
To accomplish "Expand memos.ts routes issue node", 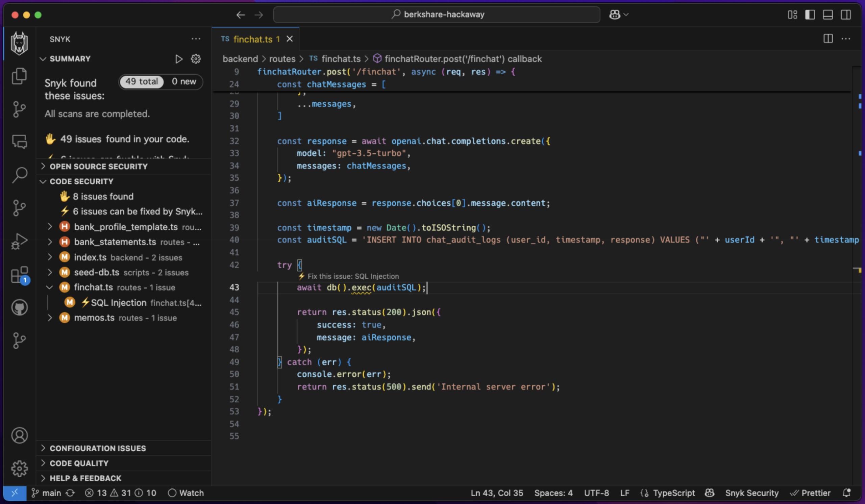I will click(50, 318).
